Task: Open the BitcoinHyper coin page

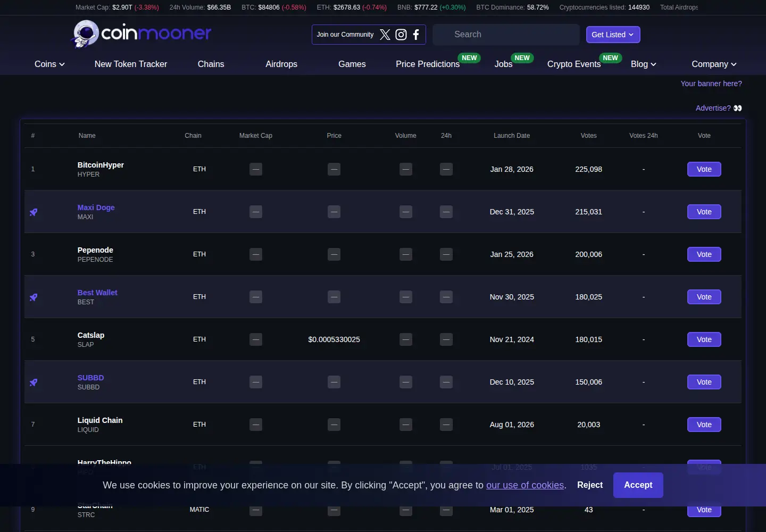Action: tap(101, 165)
